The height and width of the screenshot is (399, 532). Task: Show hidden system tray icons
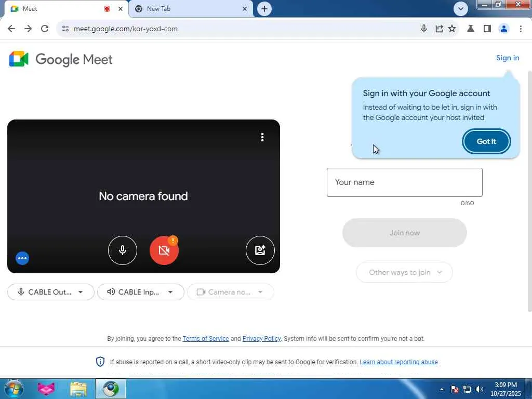[442, 389]
